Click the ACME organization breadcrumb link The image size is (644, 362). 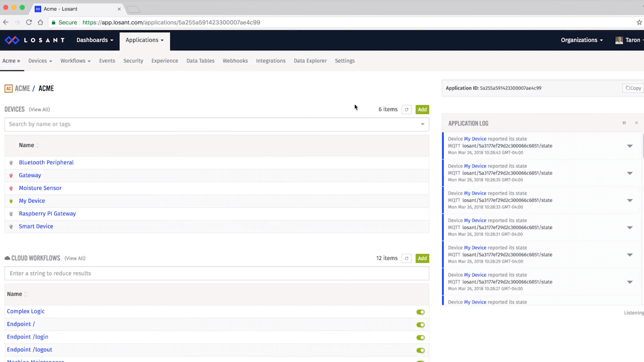[x=22, y=88]
